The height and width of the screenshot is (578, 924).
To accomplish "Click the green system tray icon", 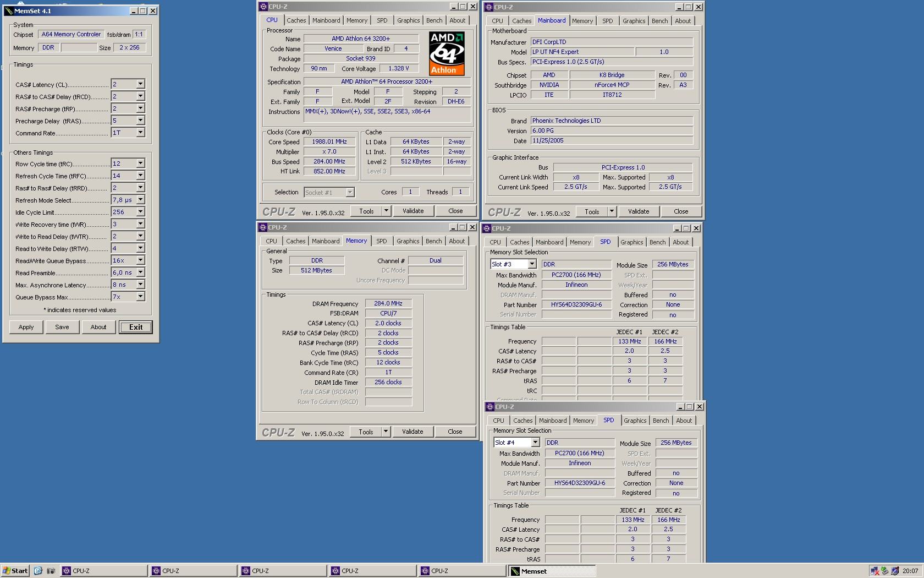I will 884,571.
